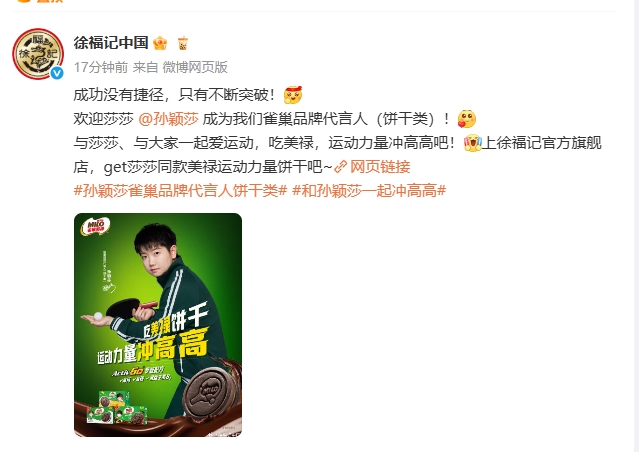Viewport: 639px width, 452px height.
Task: Open the 徐福记中国 username link
Action: click(111, 42)
